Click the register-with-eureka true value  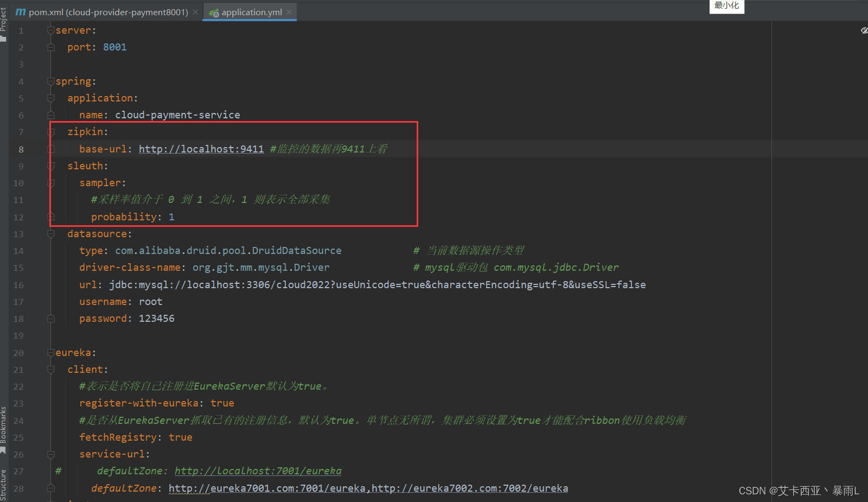pos(222,403)
